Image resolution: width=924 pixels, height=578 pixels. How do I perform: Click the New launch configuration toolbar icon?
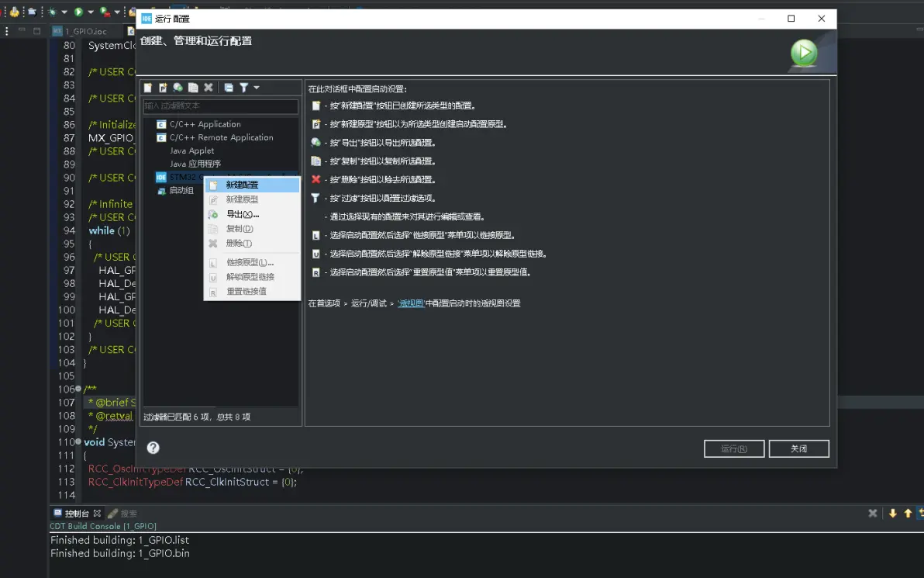[x=148, y=88]
